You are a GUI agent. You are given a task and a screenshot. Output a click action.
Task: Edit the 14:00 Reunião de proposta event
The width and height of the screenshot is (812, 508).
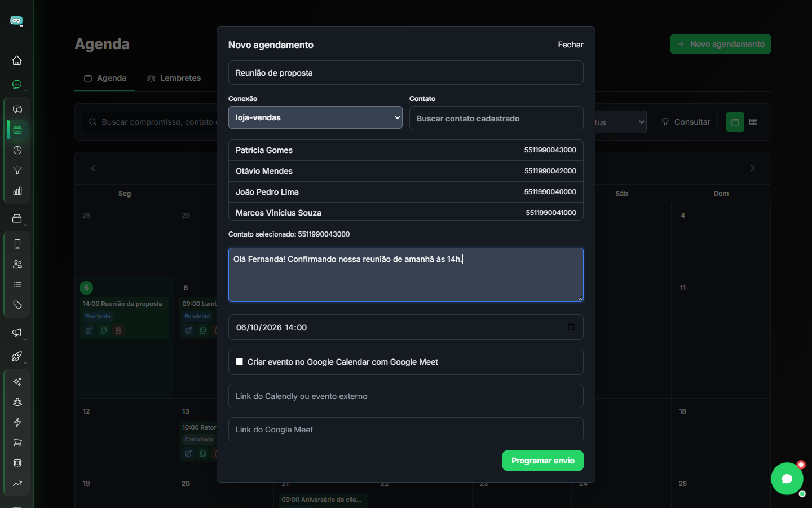[89, 330]
